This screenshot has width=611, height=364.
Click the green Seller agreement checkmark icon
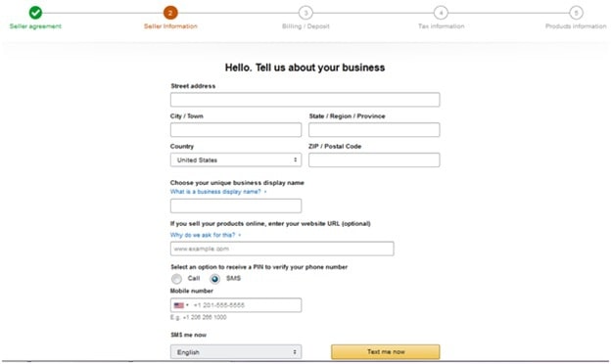pos(35,13)
